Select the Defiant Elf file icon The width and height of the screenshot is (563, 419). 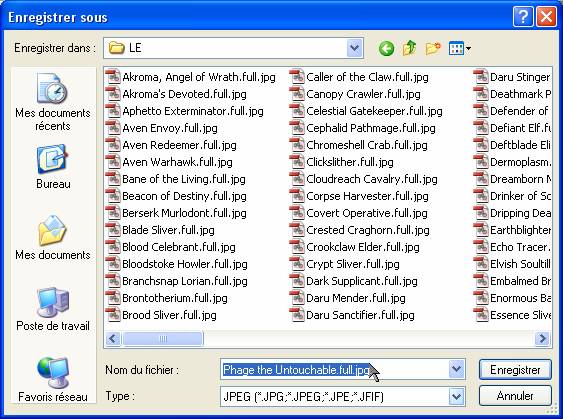pos(481,127)
